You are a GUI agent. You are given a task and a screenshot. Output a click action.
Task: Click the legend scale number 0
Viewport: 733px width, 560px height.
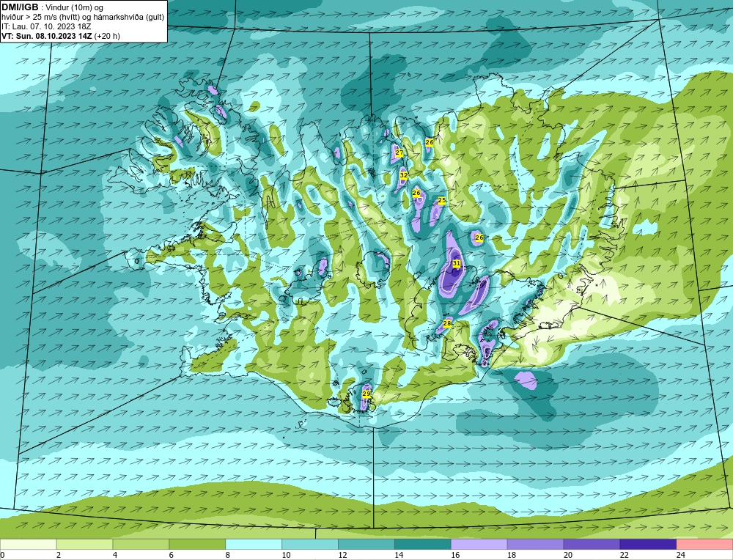click(2, 555)
